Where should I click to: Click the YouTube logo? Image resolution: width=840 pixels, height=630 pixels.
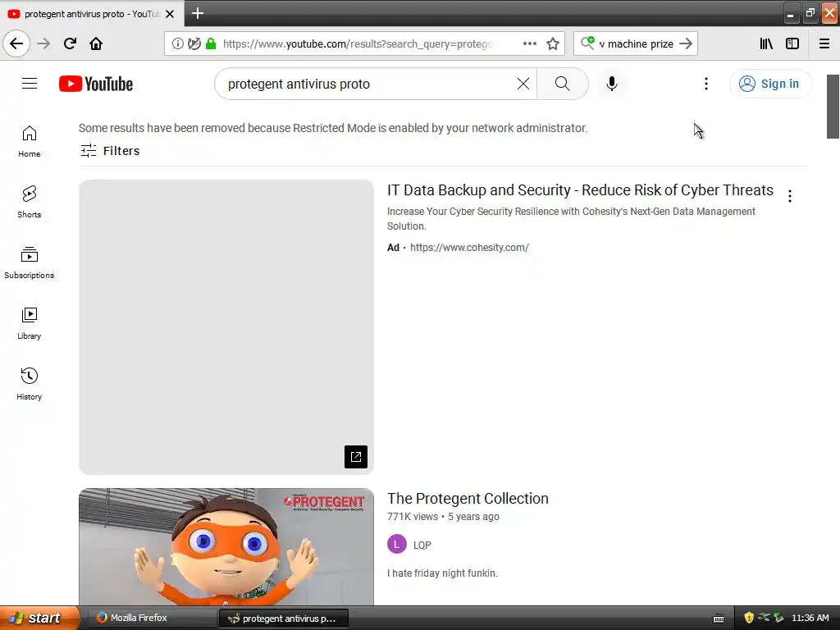pos(96,84)
